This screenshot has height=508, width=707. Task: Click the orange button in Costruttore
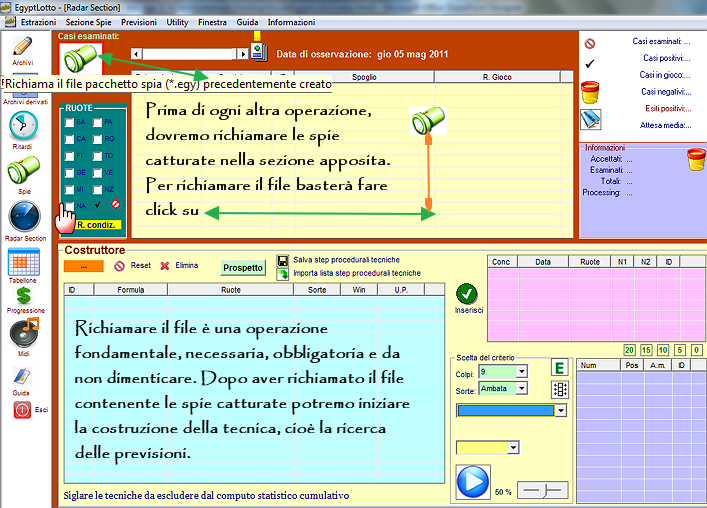click(84, 266)
